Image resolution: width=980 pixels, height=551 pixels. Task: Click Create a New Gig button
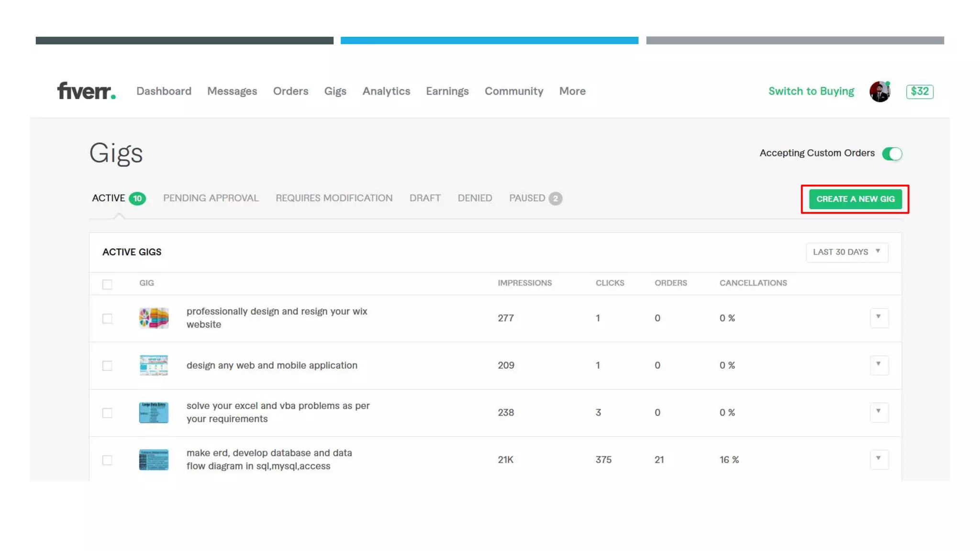click(855, 199)
